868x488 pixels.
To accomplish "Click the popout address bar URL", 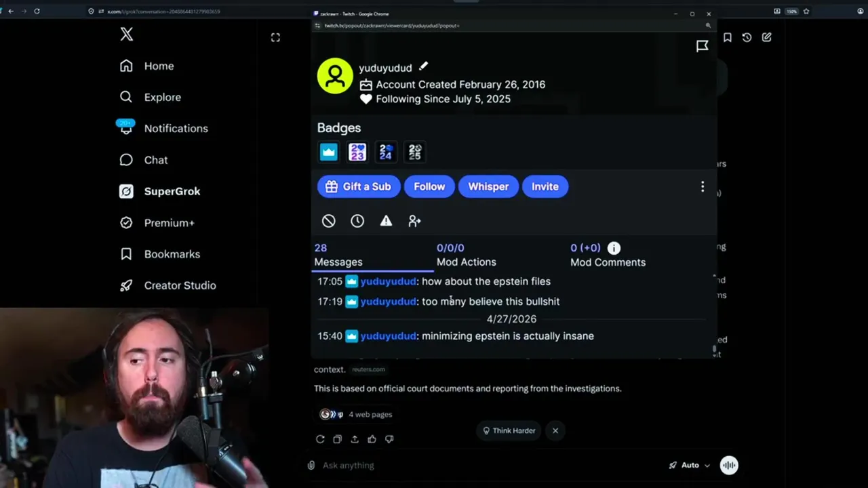I will click(392, 26).
